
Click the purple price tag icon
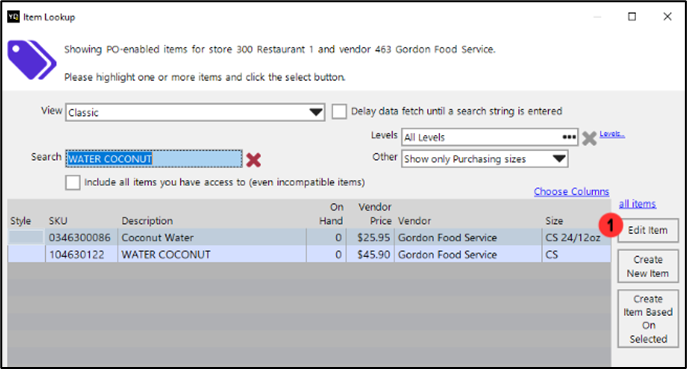click(32, 60)
